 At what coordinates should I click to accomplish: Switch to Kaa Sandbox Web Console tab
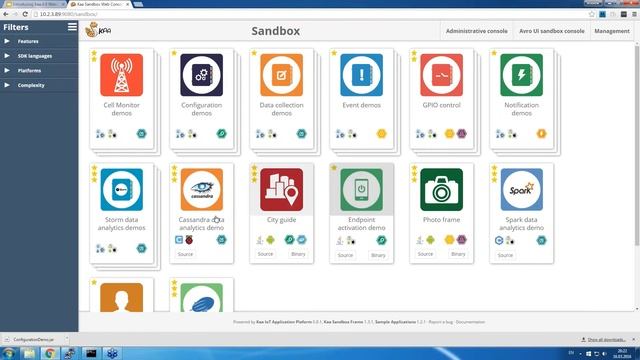(x=99, y=4)
